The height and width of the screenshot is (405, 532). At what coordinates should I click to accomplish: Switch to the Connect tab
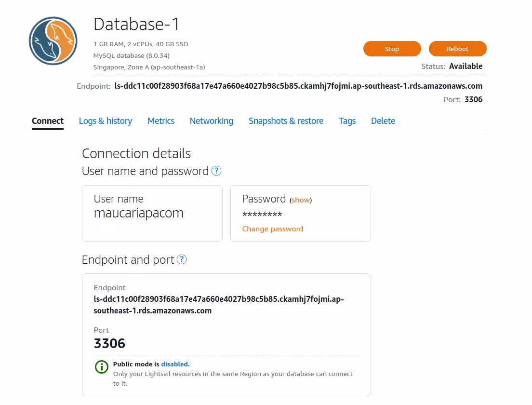point(48,121)
